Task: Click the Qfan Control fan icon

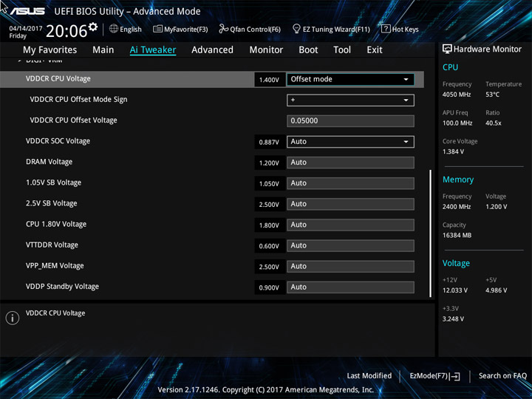Action: 223,29
